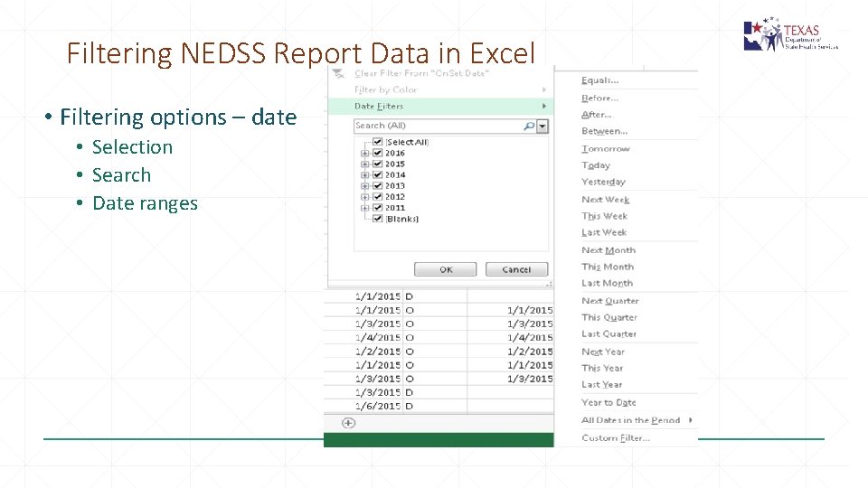The width and height of the screenshot is (868, 488).
Task: Add a new sheet with plus icon
Action: click(348, 423)
